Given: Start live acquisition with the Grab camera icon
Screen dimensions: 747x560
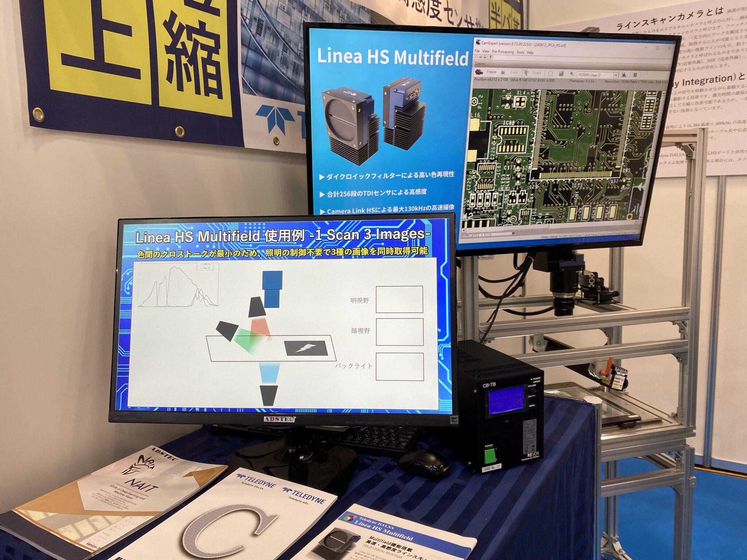Looking at the screenshot, I should click(x=479, y=72).
